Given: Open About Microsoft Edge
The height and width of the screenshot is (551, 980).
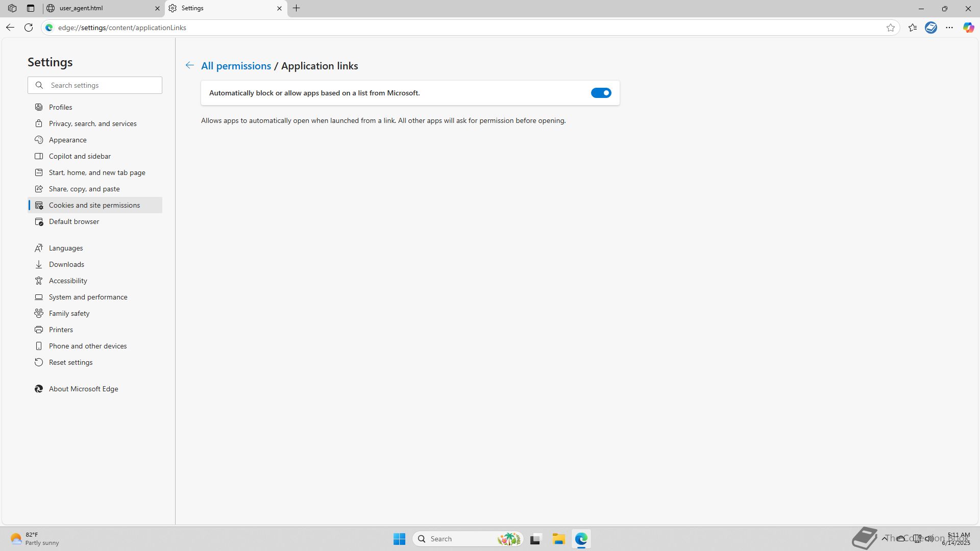Looking at the screenshot, I should (83, 389).
